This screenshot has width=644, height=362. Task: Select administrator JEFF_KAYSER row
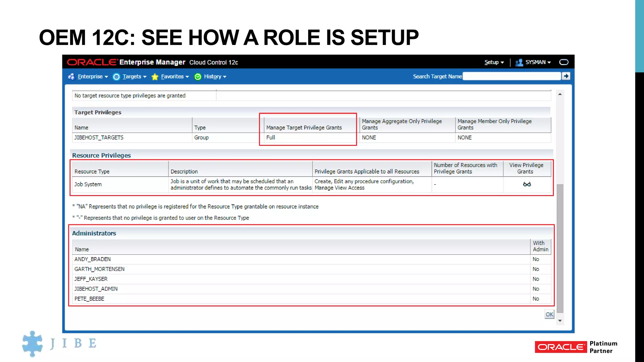[312, 279]
